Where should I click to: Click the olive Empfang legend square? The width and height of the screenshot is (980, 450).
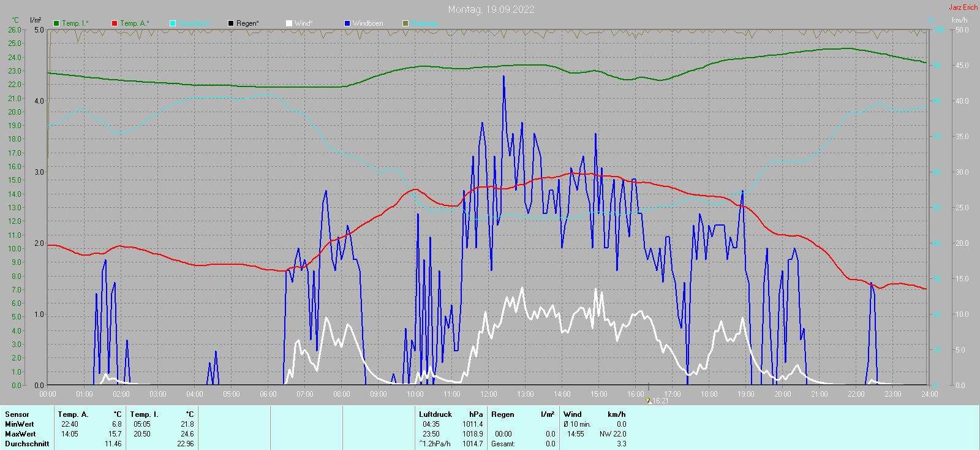[x=405, y=23]
